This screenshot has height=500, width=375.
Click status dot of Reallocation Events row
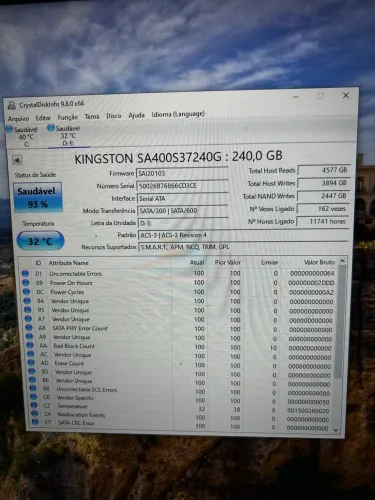(x=35, y=414)
